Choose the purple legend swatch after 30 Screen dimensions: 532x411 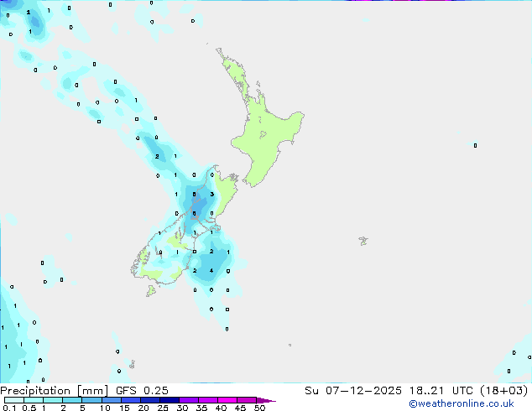pyautogui.click(x=189, y=400)
